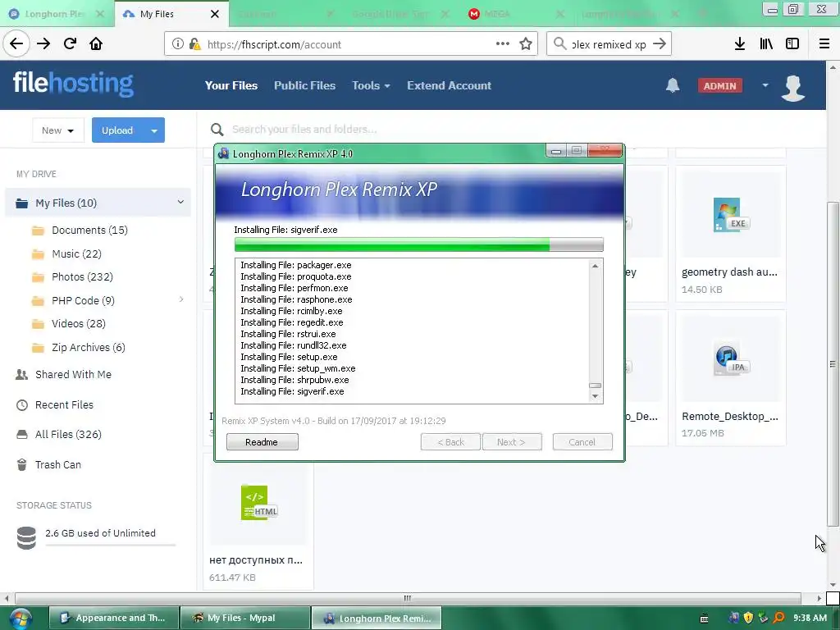Click the Readme button in the installer
This screenshot has height=630, width=840.
point(262,442)
